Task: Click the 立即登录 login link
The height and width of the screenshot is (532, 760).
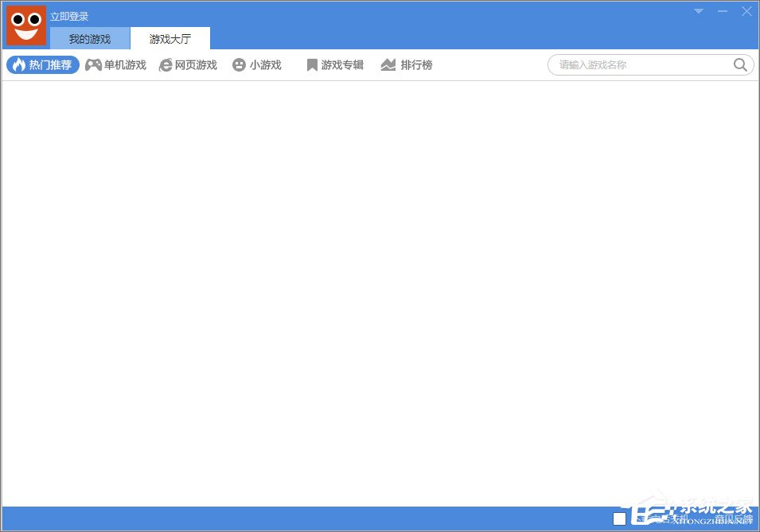Action: (69, 17)
